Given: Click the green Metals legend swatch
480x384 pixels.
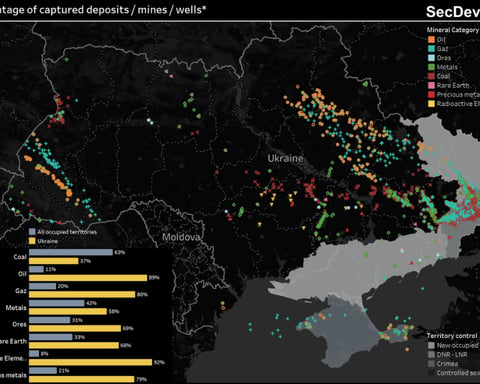Looking at the screenshot, I should 431,67.
